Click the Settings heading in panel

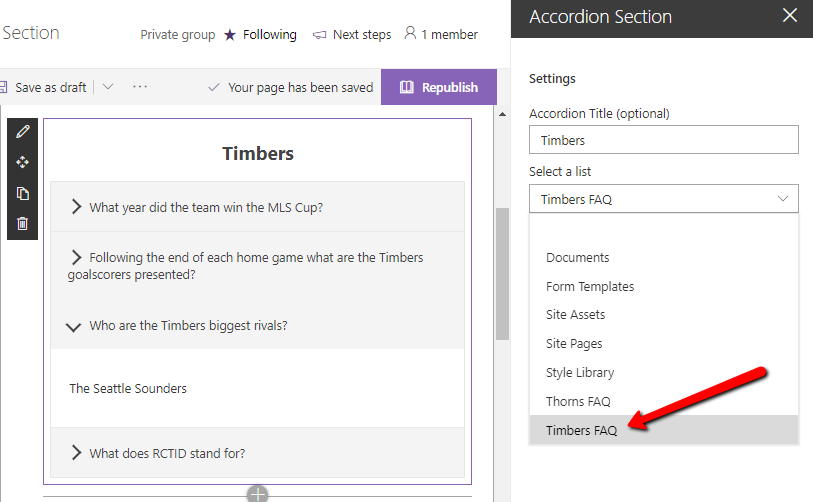pyautogui.click(x=552, y=78)
